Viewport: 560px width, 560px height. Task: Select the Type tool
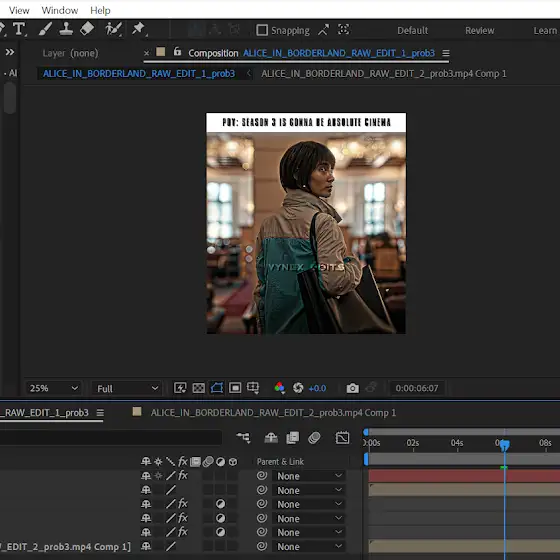pos(19,29)
